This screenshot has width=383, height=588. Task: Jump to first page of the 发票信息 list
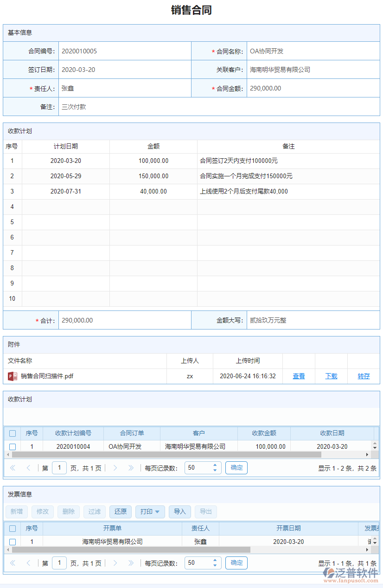tap(13, 562)
